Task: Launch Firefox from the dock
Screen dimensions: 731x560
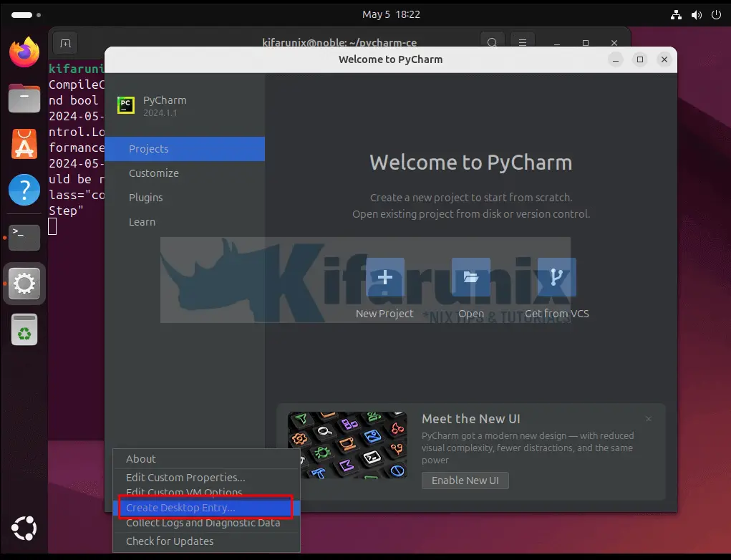Action: click(x=24, y=52)
